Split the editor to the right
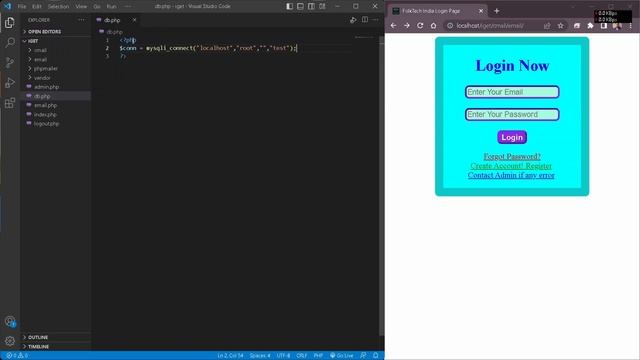 [365, 20]
